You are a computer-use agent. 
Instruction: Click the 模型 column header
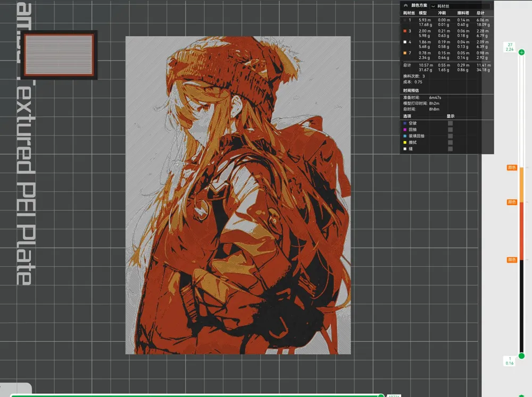click(422, 13)
